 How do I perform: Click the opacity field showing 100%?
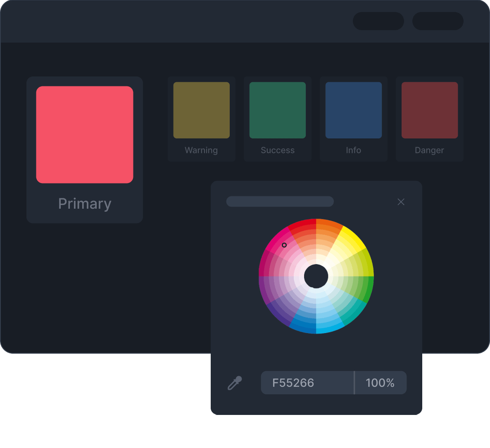[380, 383]
